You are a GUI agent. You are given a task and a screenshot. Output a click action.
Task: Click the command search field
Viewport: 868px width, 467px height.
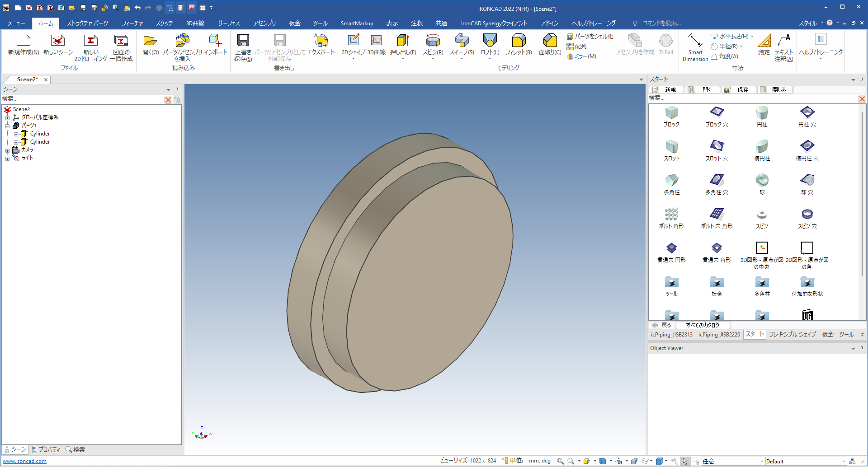click(x=661, y=23)
